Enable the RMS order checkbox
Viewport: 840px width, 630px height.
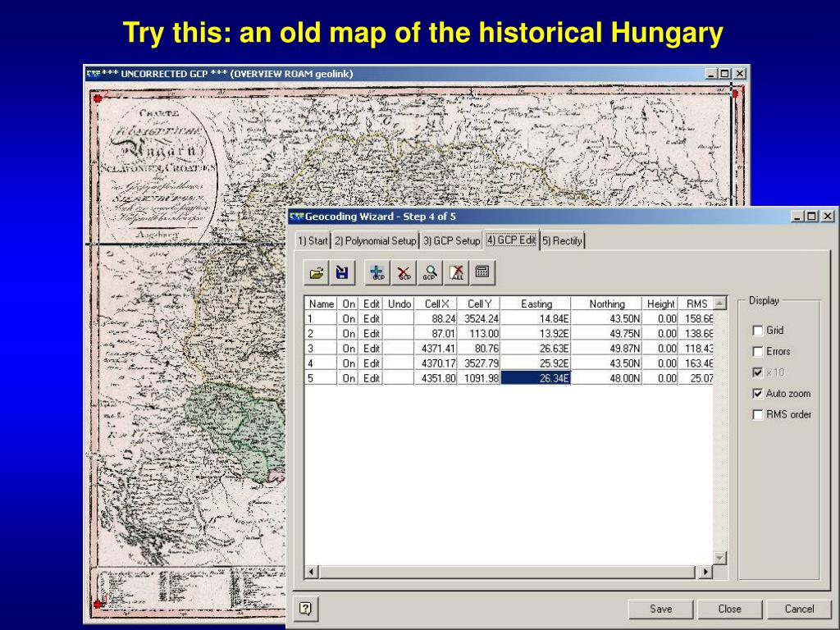757,414
